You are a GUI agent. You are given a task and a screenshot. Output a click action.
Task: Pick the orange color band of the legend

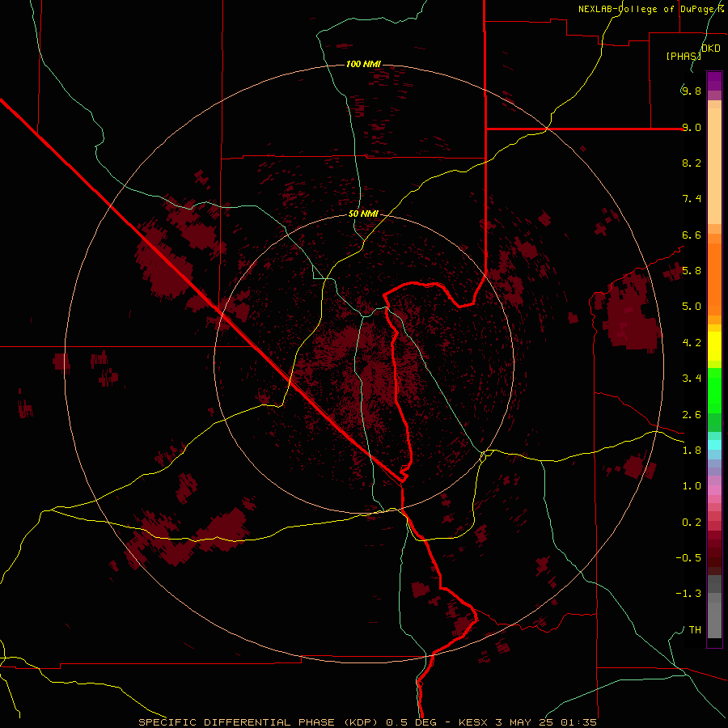tap(714, 279)
